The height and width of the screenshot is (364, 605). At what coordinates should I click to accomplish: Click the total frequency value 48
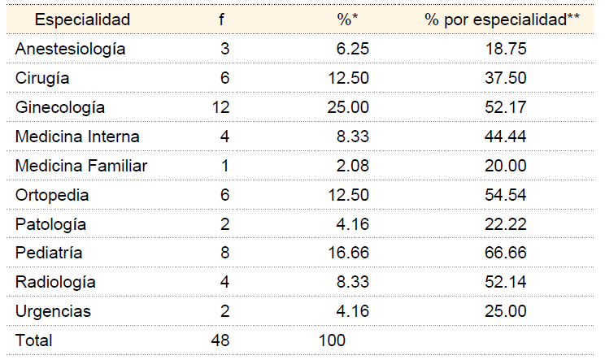pos(221,341)
